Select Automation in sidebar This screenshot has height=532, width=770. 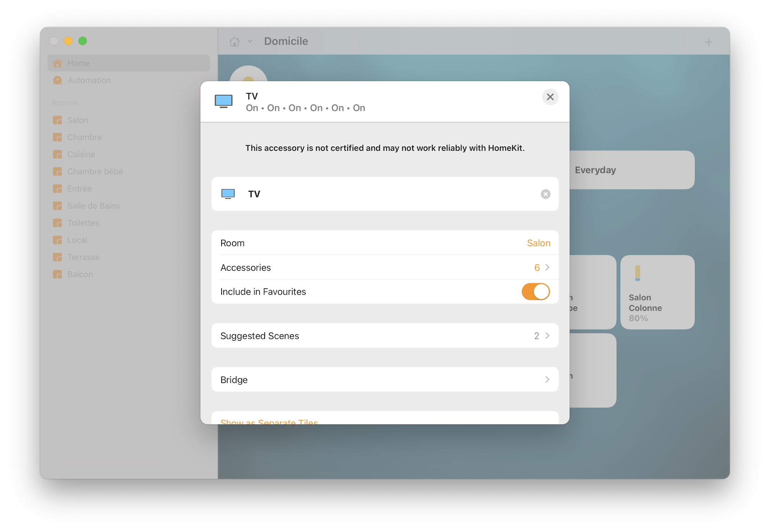point(89,80)
